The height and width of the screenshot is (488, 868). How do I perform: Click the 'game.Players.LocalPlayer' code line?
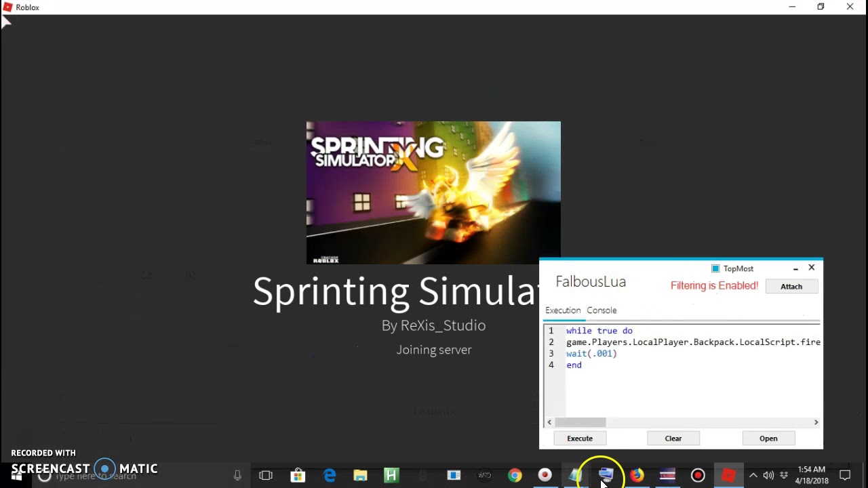(693, 342)
